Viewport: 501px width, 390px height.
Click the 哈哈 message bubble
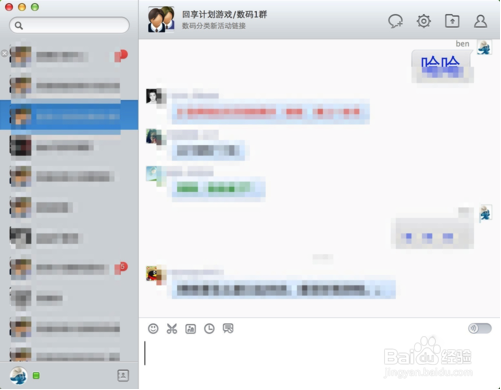[442, 66]
